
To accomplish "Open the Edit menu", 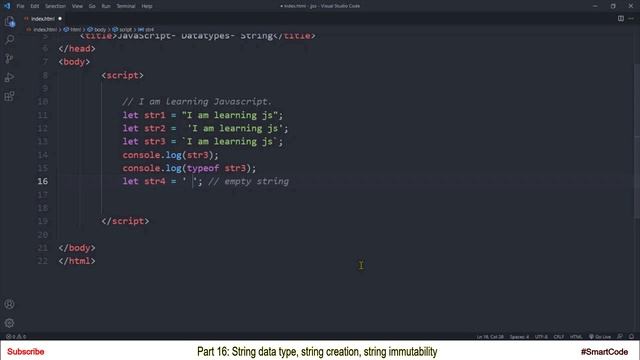I will (35, 6).
